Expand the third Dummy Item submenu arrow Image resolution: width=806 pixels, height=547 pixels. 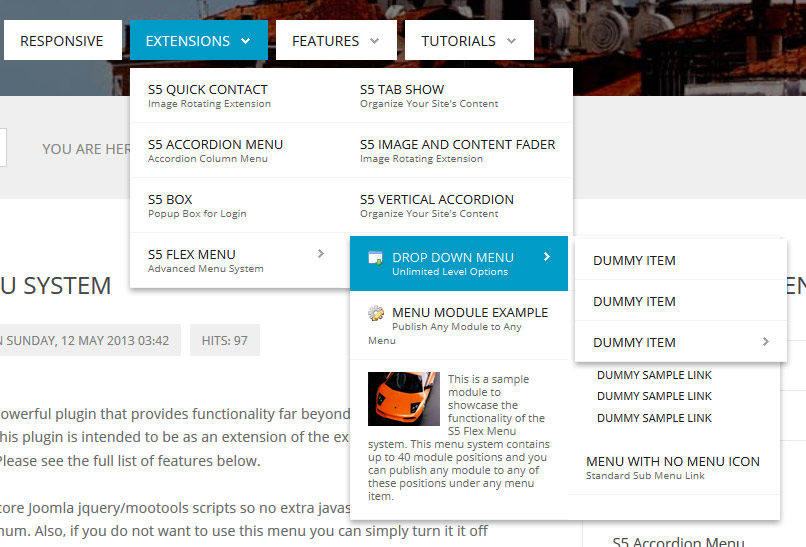pyautogui.click(x=766, y=342)
